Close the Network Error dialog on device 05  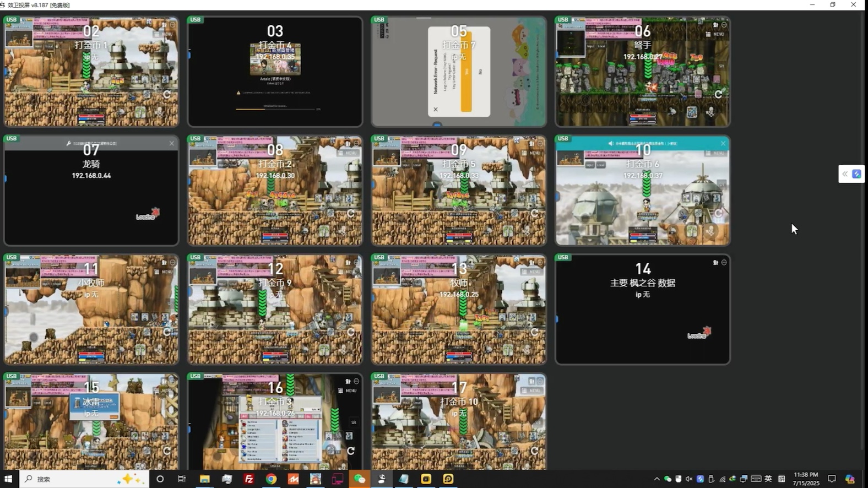point(436,109)
